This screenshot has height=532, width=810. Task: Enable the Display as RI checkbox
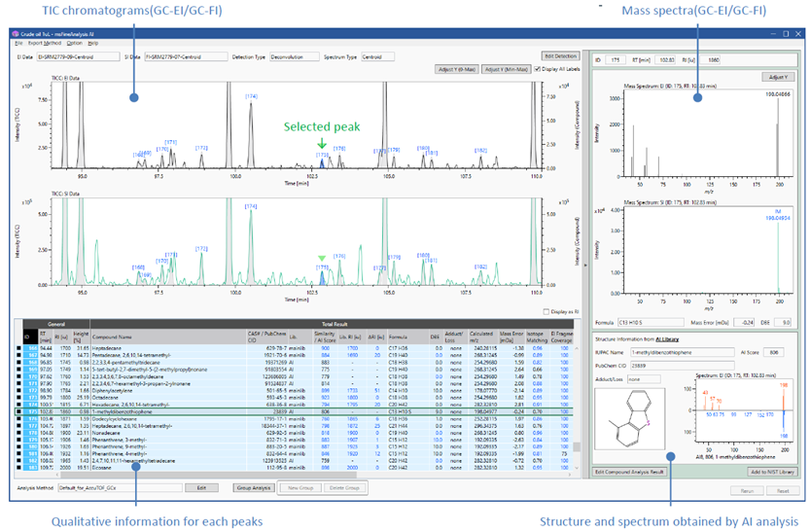(546, 311)
